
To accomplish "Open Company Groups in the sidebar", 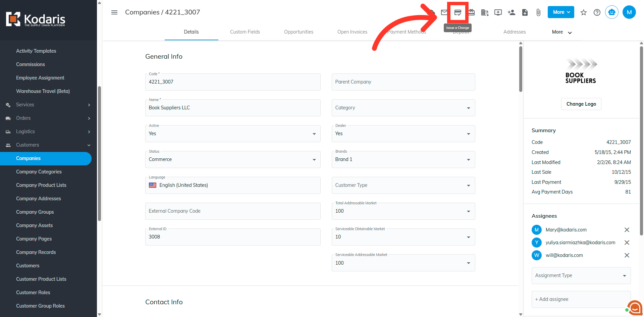I will coord(35,212).
